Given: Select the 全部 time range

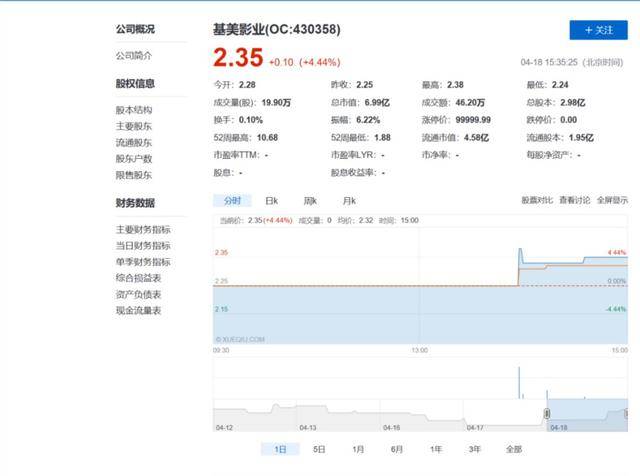Looking at the screenshot, I should [x=514, y=449].
